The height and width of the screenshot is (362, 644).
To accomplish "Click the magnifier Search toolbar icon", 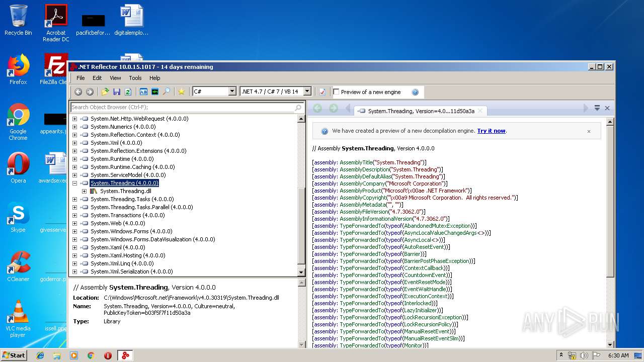I will [167, 92].
